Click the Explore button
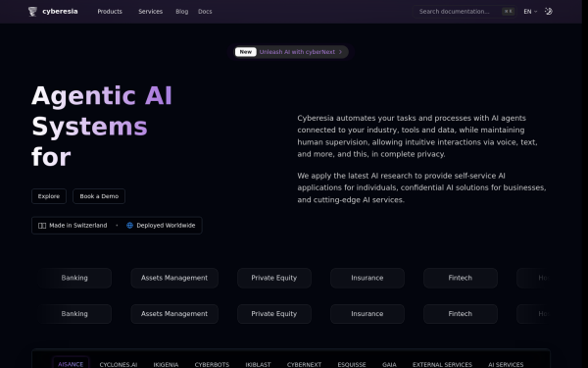This screenshot has height=368, width=588. (49, 196)
